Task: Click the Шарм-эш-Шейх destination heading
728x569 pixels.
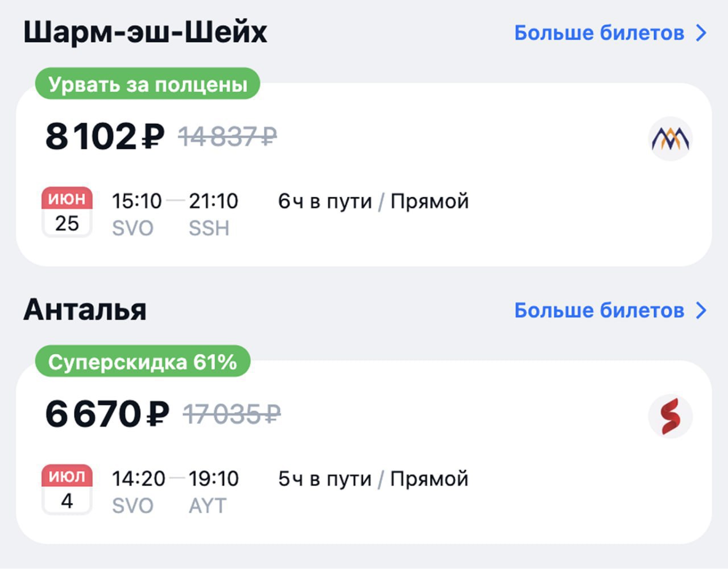Action: (x=145, y=33)
